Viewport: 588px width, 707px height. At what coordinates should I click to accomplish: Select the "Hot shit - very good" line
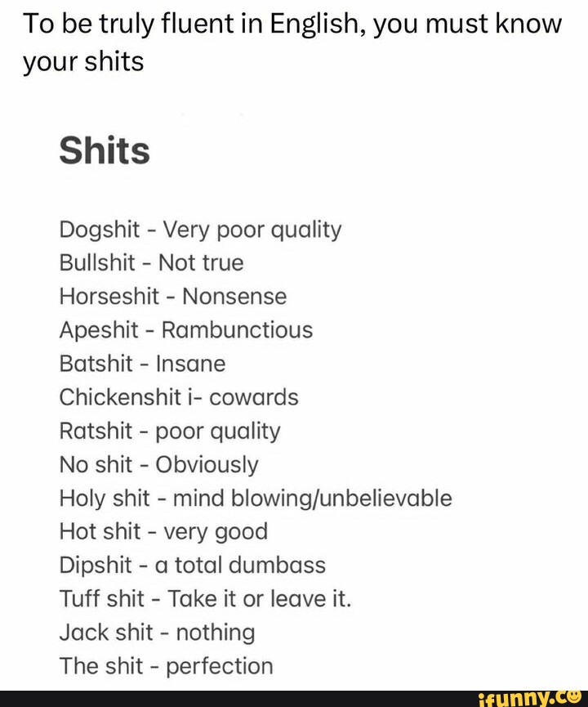click(163, 532)
